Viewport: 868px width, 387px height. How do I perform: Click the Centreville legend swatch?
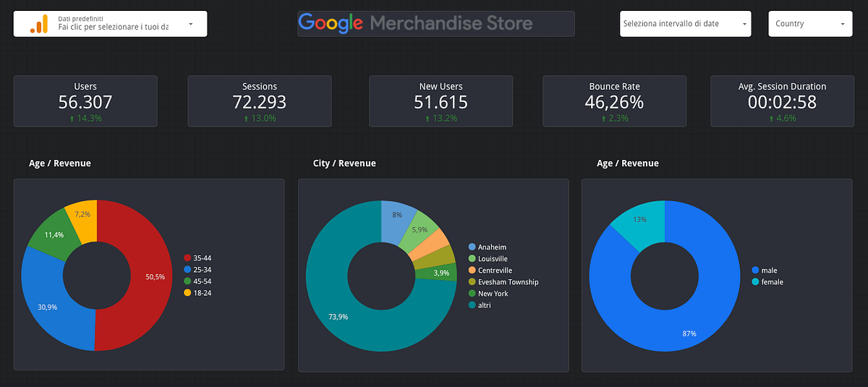[472, 271]
